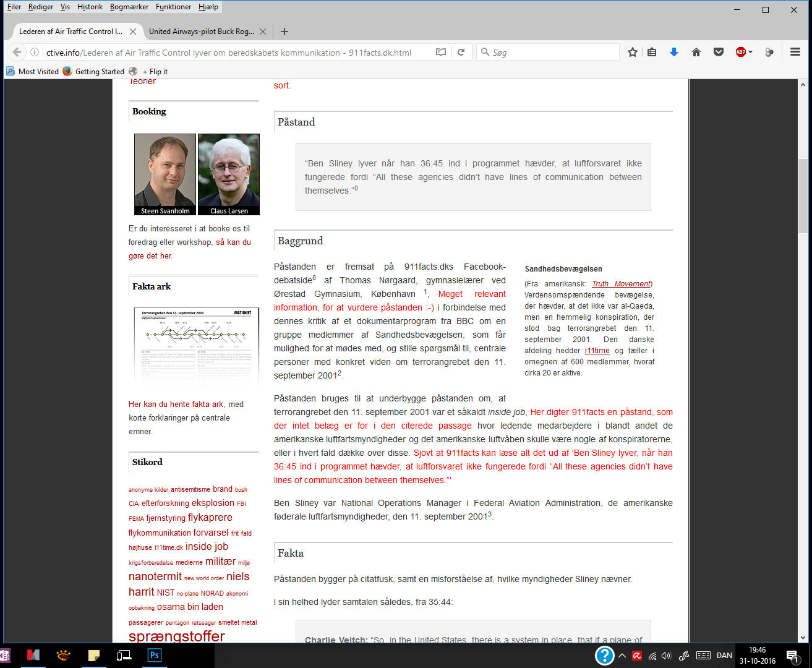Open the ABP dropdown arrow
This screenshot has width=812, height=668.
pyautogui.click(x=751, y=53)
